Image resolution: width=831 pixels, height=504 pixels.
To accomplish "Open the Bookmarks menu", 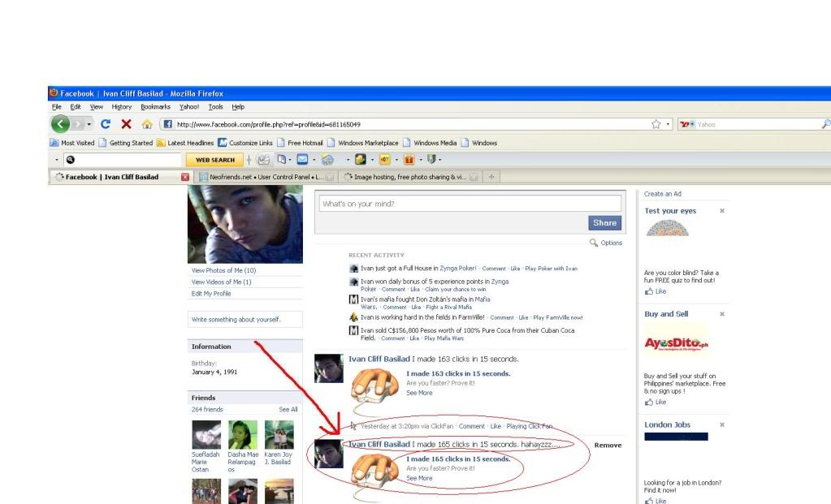I will click(x=155, y=107).
